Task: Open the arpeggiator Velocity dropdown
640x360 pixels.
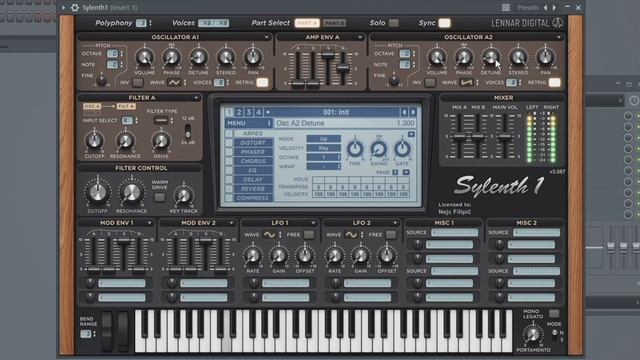Action: 323,148
